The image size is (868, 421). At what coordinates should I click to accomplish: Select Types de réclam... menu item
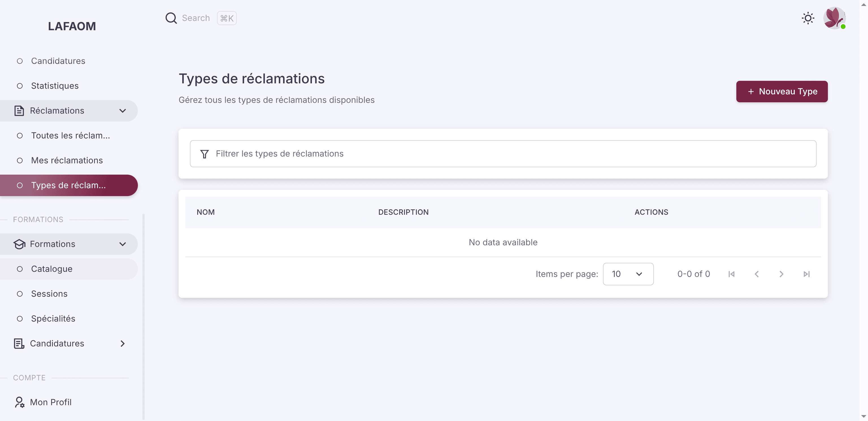(x=69, y=185)
